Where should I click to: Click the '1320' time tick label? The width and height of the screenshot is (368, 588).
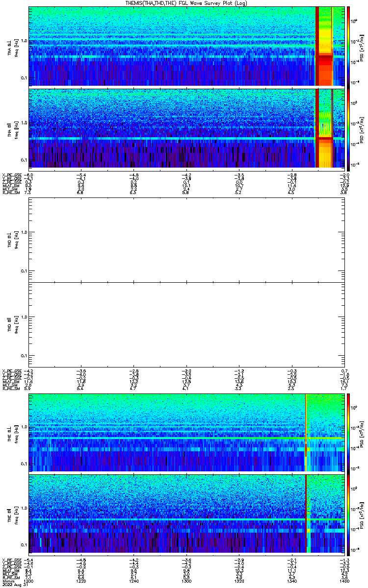pos(239,581)
